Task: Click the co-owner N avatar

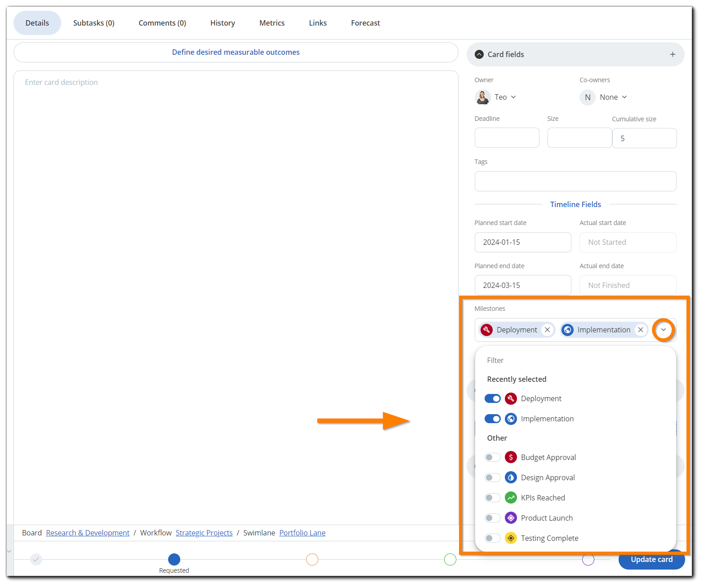Action: coord(588,97)
